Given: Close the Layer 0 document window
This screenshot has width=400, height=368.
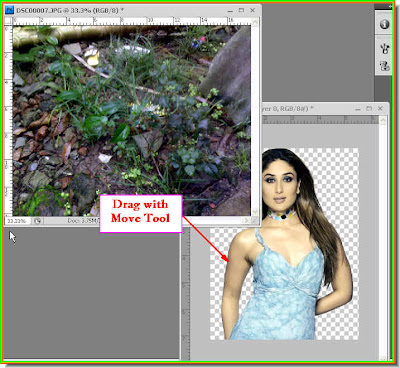Looking at the screenshot, I should click(380, 109).
